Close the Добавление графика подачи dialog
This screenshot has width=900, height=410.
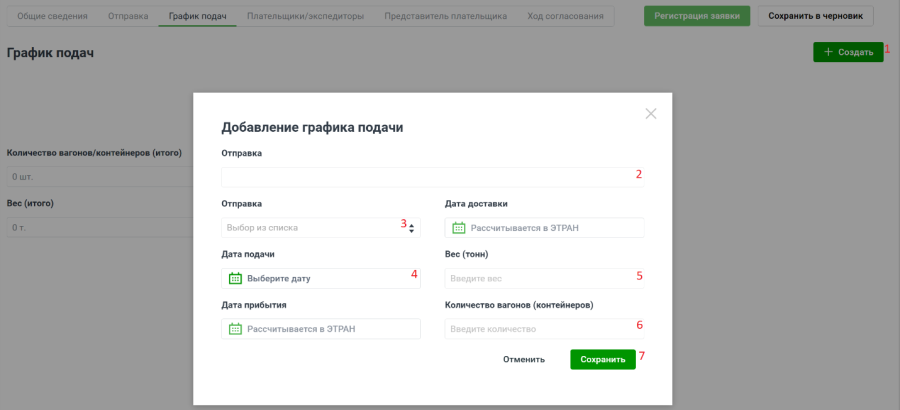click(651, 114)
